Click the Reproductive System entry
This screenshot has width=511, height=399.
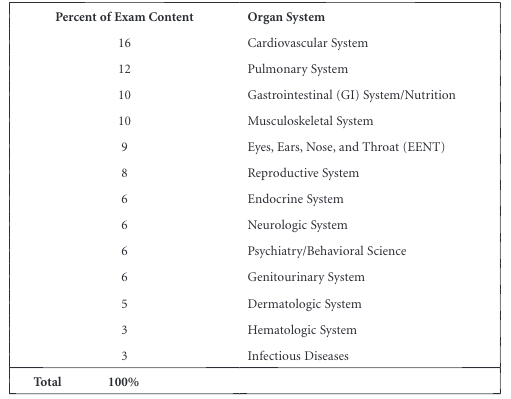point(303,173)
